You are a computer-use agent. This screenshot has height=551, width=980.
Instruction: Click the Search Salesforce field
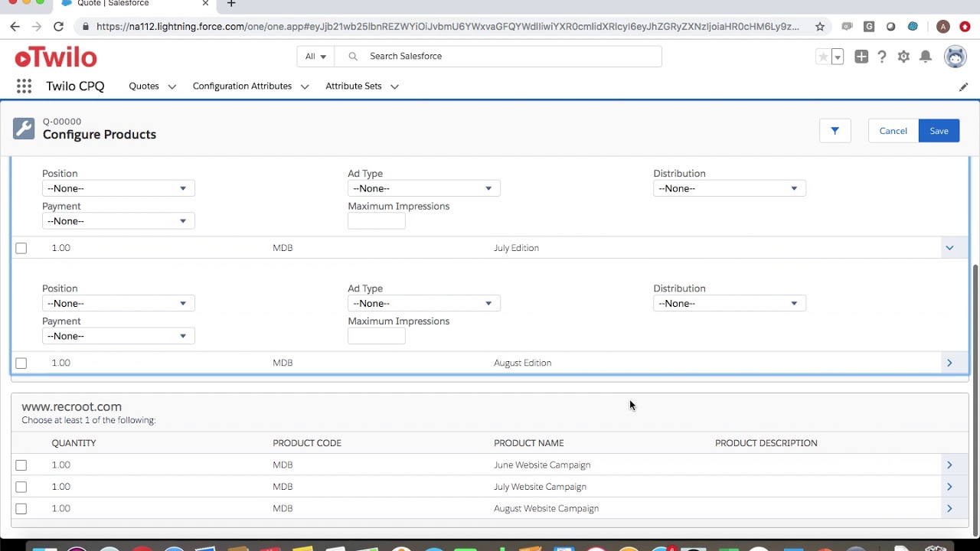[498, 57]
